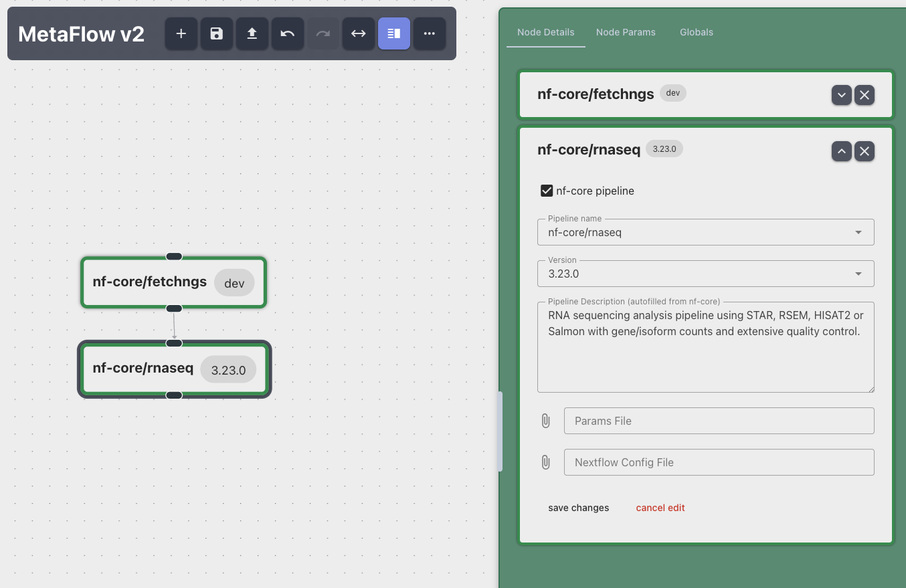The height and width of the screenshot is (588, 906).
Task: Click the MetaFlow v2 title
Action: [81, 34]
